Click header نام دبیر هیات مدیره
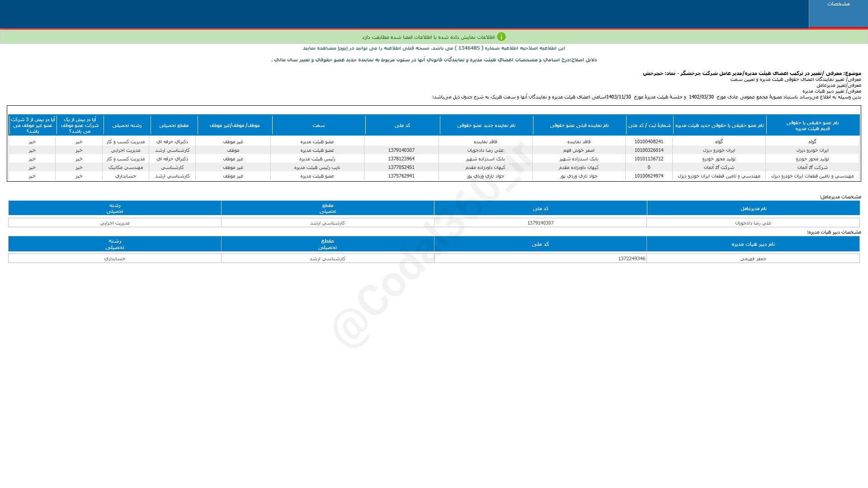This screenshot has width=868, height=488. [753, 244]
